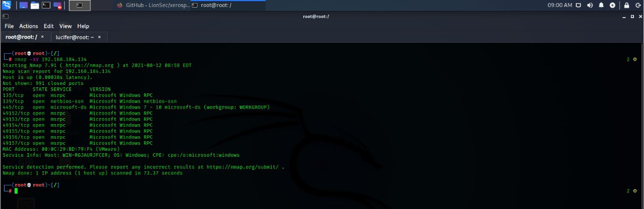Close the root@root: / tab

[x=43, y=37]
